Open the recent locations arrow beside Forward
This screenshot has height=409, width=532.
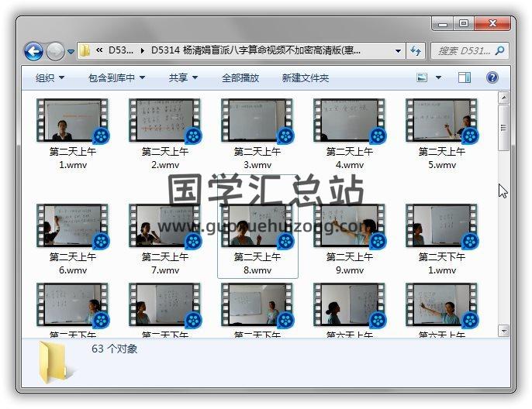click(71, 52)
